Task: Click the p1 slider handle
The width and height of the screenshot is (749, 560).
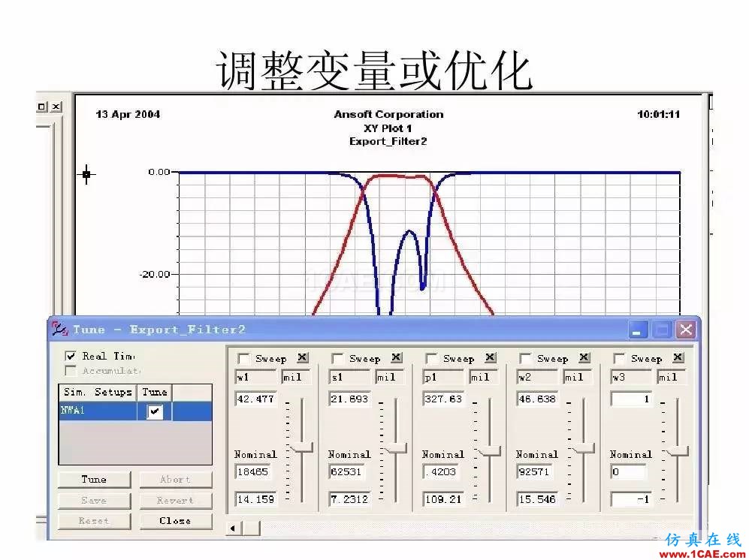Action: 490,450
